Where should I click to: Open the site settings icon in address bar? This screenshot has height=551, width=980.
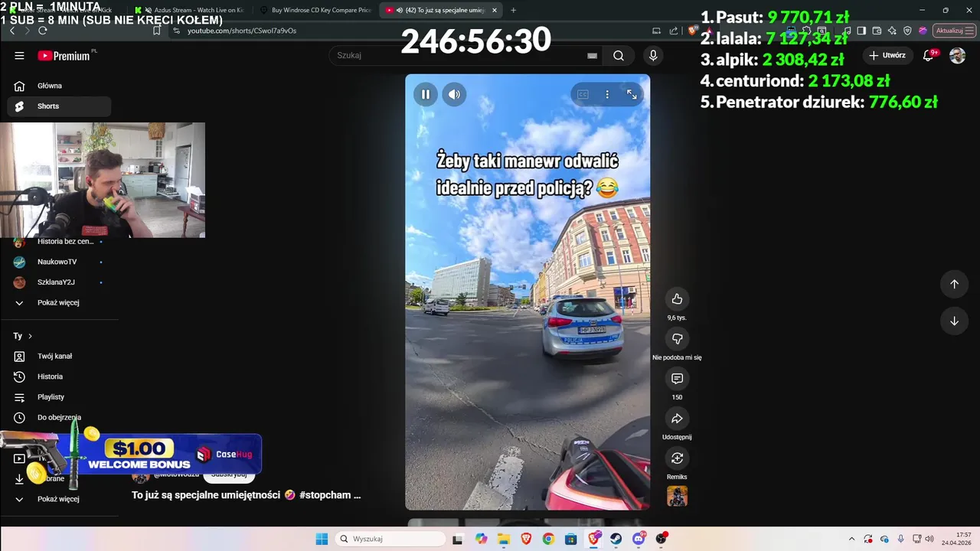[177, 31]
